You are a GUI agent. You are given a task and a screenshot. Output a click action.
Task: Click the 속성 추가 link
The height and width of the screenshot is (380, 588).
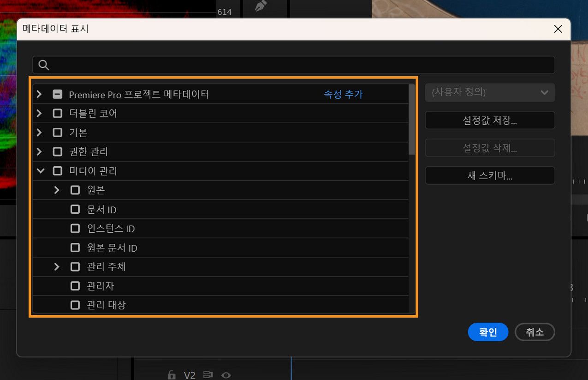click(x=344, y=94)
